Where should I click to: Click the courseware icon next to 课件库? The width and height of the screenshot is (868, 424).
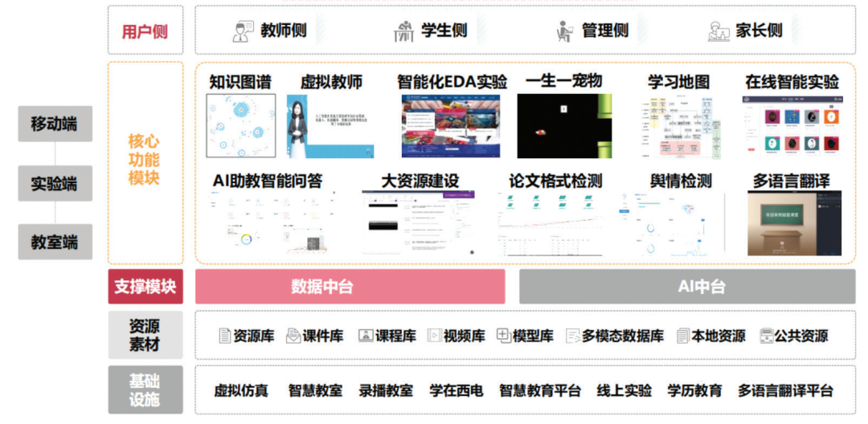(x=293, y=336)
